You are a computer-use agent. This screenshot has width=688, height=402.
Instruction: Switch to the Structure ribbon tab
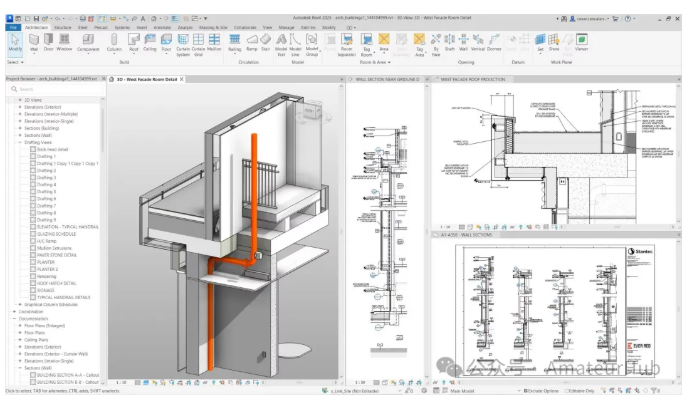62,27
